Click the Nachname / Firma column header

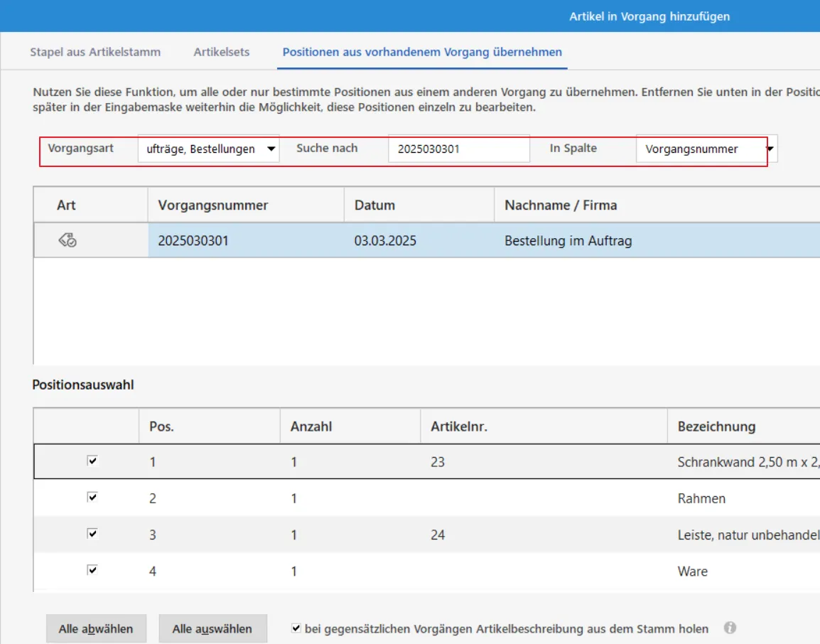click(561, 205)
